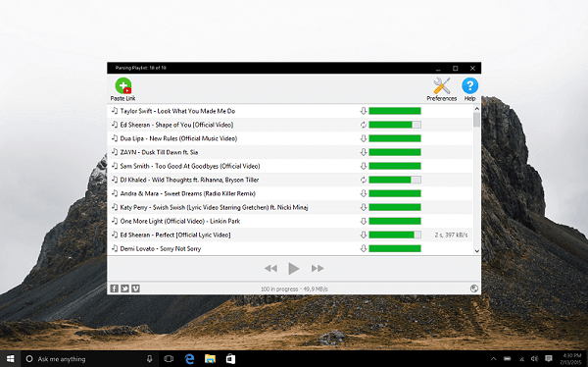
Task: Click download arrow icon for Katy Perry track
Action: (363, 207)
